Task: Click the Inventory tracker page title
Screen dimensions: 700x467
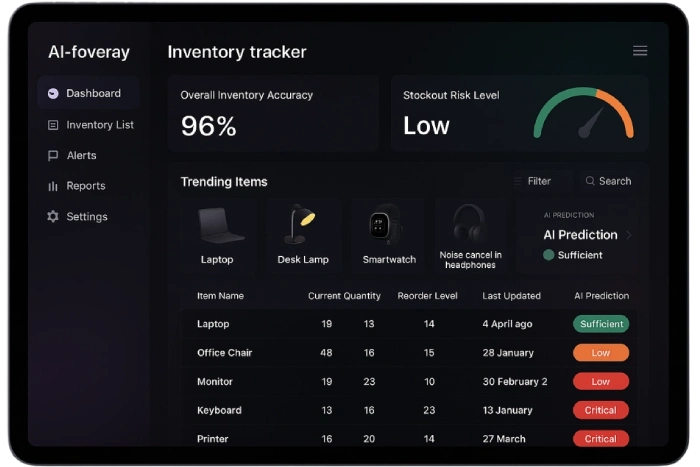Action: 237,52
